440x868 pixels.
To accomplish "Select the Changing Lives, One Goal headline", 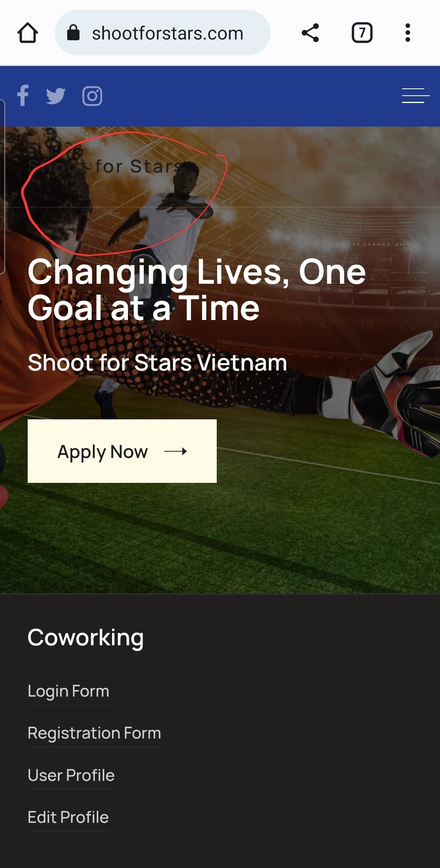I will tap(197, 290).
